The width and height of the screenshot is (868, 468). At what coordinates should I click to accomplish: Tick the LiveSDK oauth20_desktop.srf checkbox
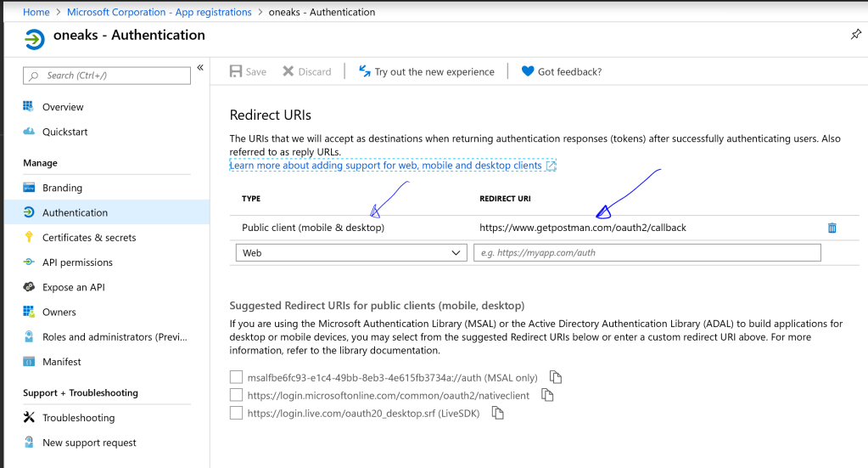pos(236,414)
